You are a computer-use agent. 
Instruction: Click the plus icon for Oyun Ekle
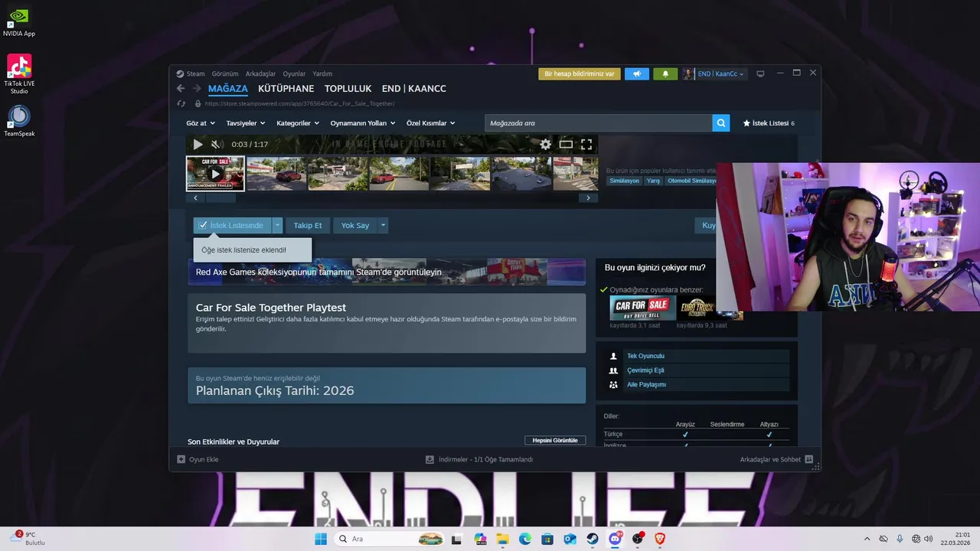(181, 459)
